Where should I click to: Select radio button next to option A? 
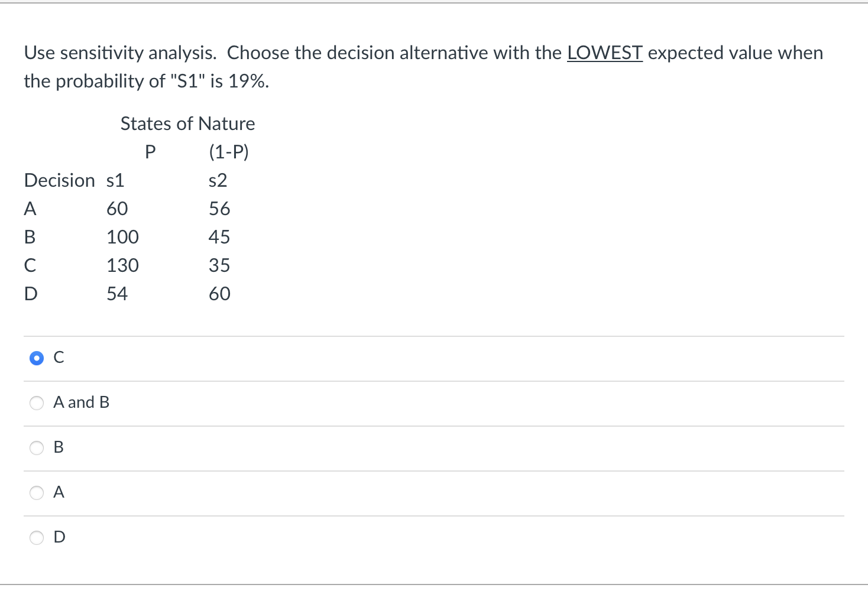coord(36,493)
